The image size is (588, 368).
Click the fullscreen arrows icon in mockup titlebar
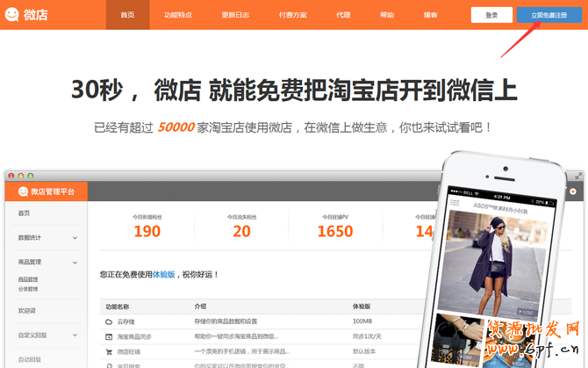[578, 176]
